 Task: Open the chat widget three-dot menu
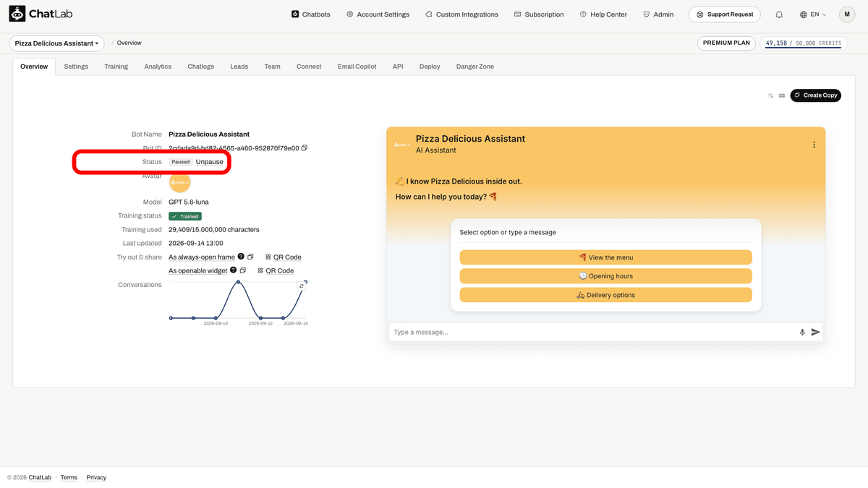814,145
